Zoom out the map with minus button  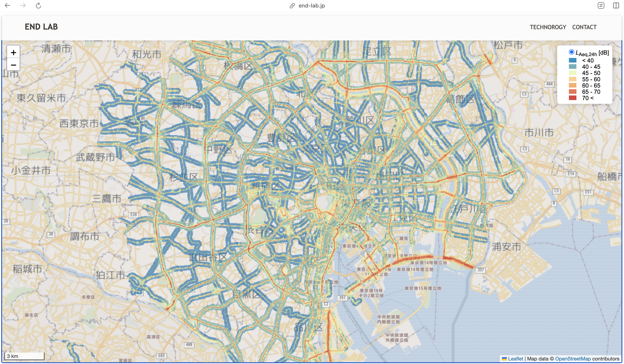pos(13,65)
